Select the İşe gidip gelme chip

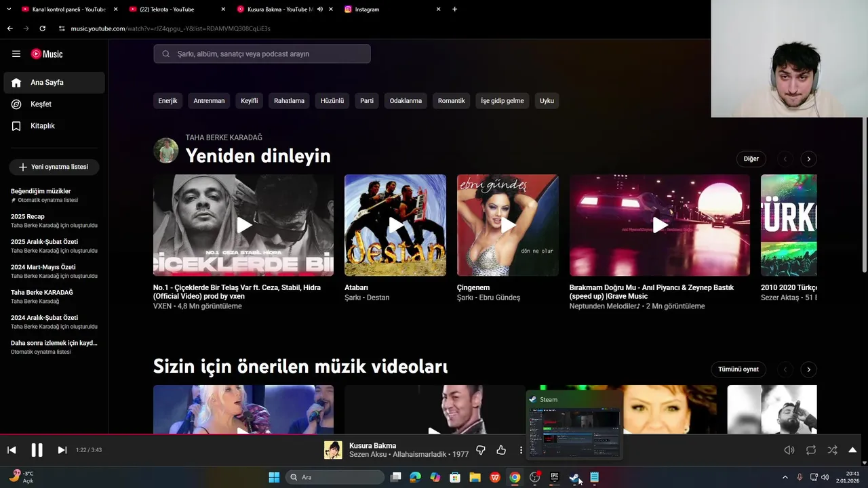pyautogui.click(x=502, y=101)
